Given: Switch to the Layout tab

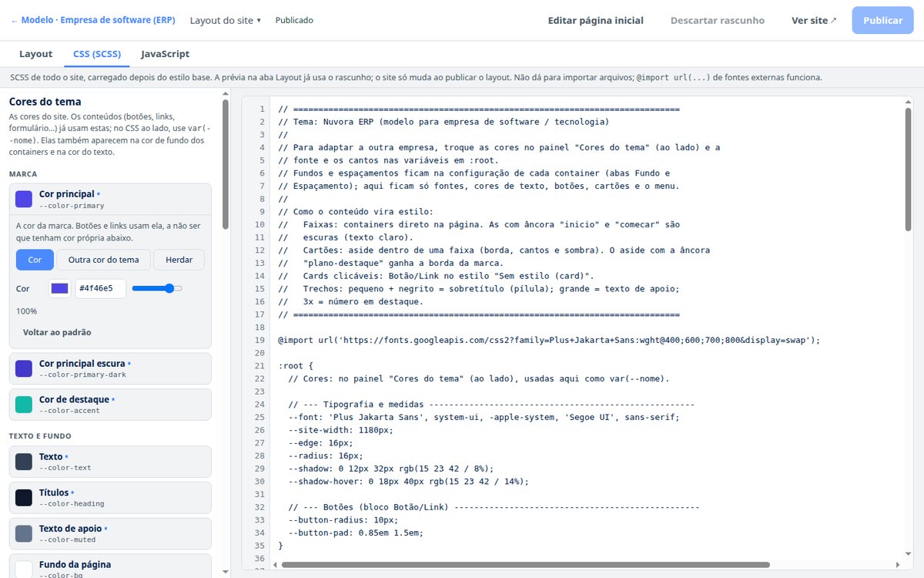Looking at the screenshot, I should pos(36,54).
